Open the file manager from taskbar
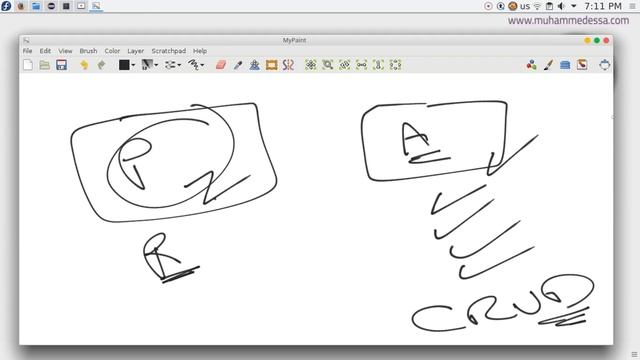Screen dimensions: 640x360 pos(36,6)
